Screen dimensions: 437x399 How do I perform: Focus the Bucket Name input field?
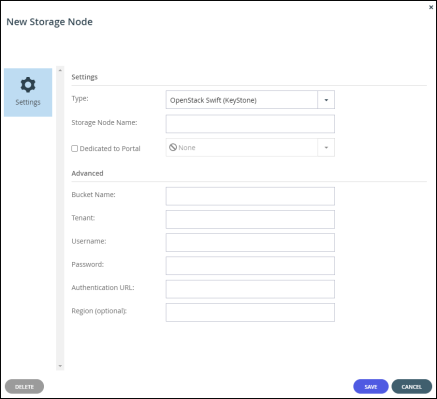coord(250,196)
